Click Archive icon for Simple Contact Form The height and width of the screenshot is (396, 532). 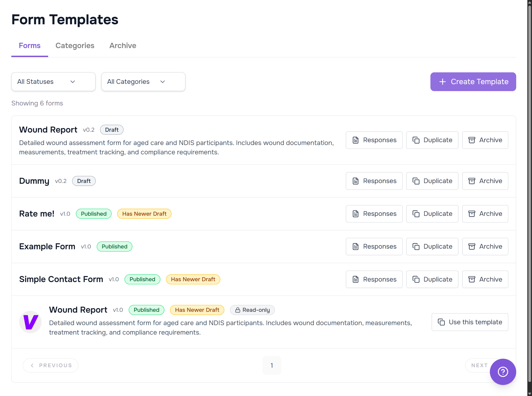click(x=472, y=279)
